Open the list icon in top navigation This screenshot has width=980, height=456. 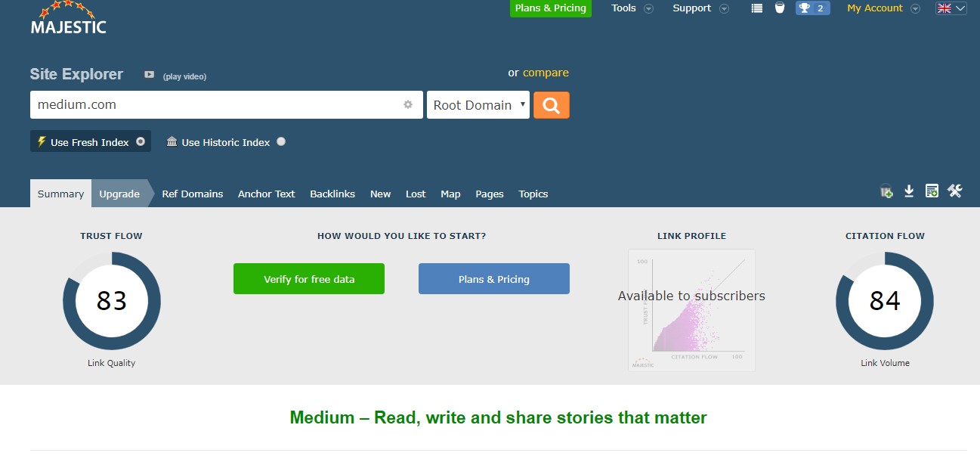757,8
